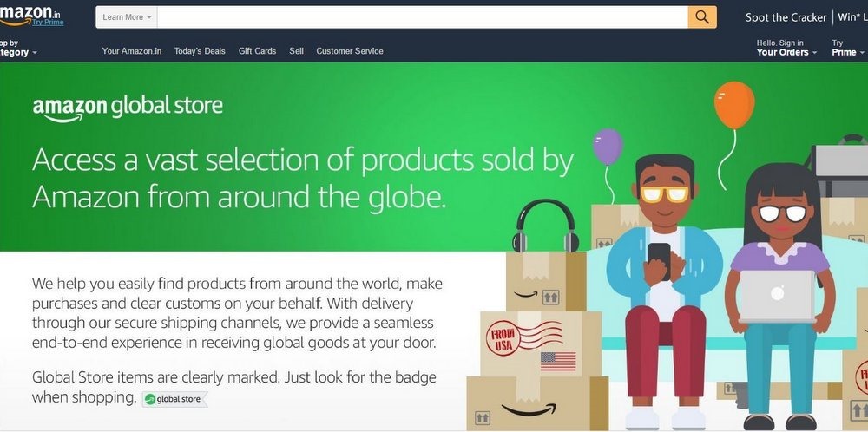This screenshot has width=868, height=432.
Task: Expand the Shop by Category menu
Action: tap(18, 48)
